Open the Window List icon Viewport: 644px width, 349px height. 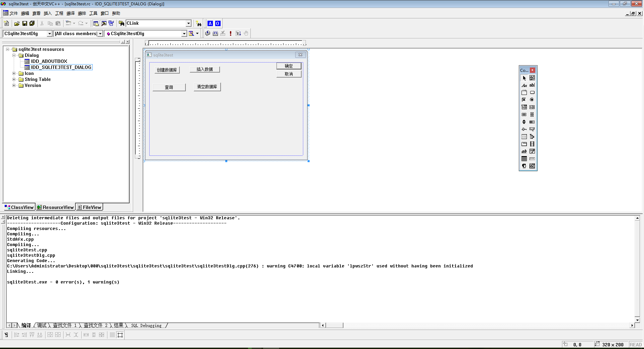(111, 23)
